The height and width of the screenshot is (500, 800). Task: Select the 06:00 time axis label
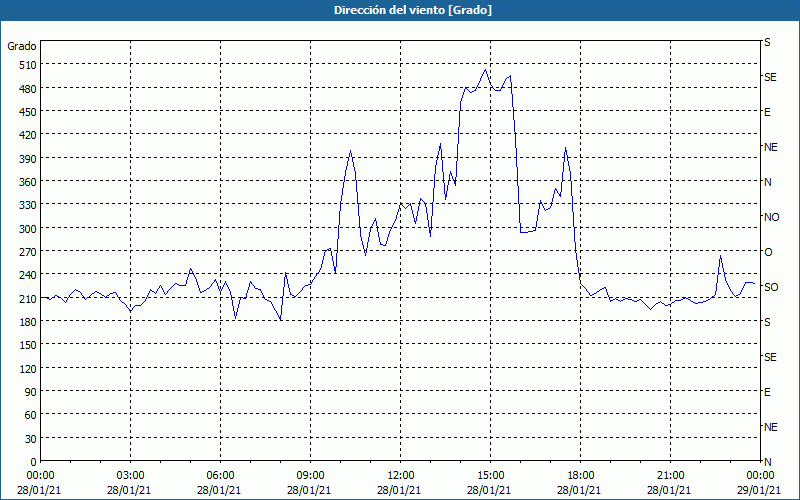pyautogui.click(x=220, y=476)
